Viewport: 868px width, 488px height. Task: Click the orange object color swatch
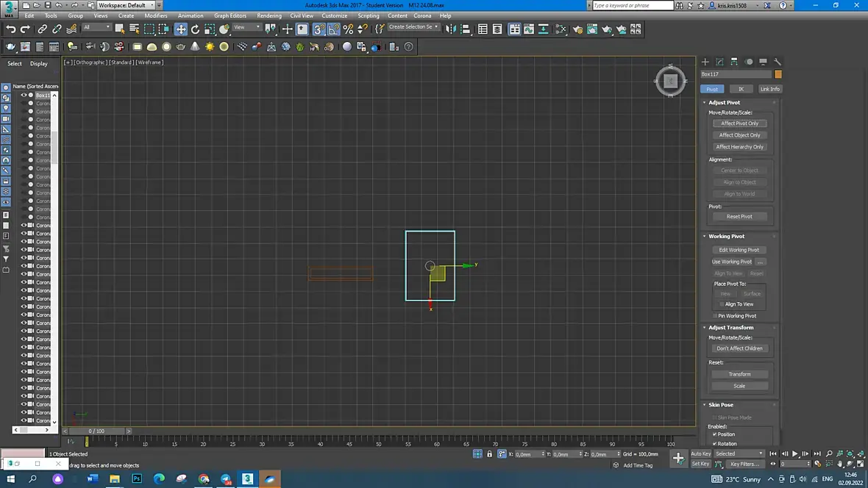coord(778,74)
